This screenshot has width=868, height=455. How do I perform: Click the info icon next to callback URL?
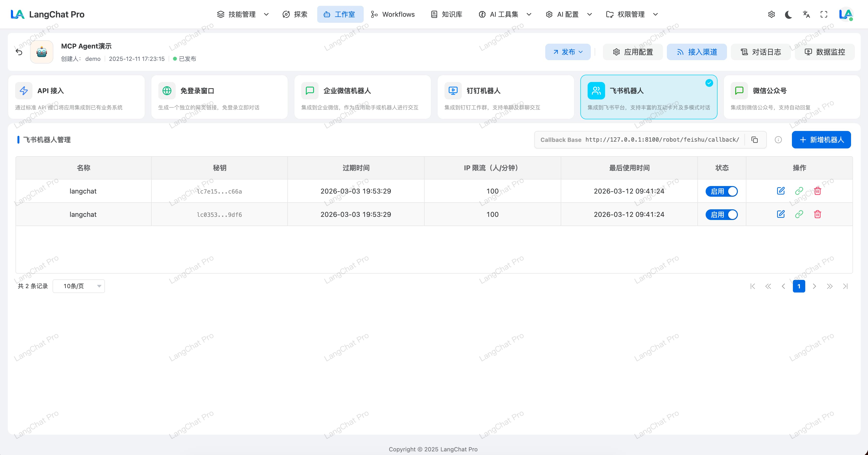(x=778, y=140)
